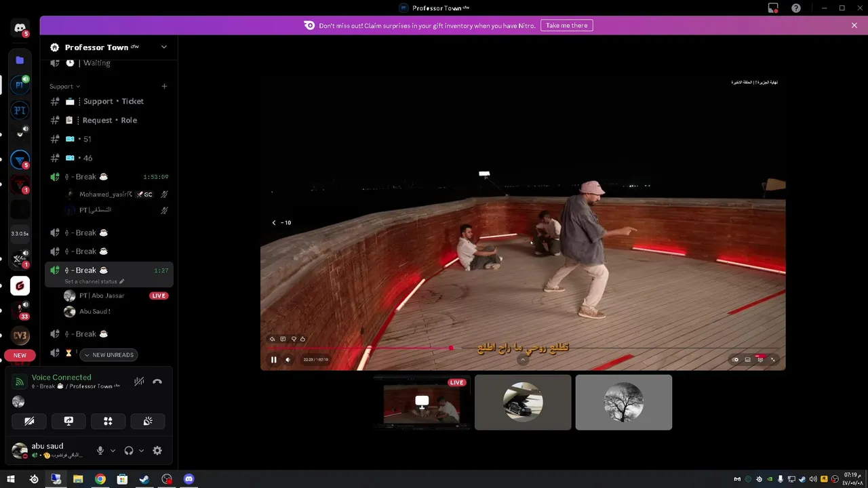Screen dimensions: 868x488
Task: Open the • 46 text channel
Action: (108, 158)
